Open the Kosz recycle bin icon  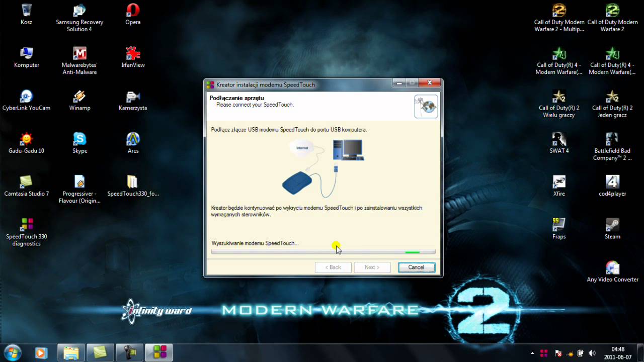27,14
